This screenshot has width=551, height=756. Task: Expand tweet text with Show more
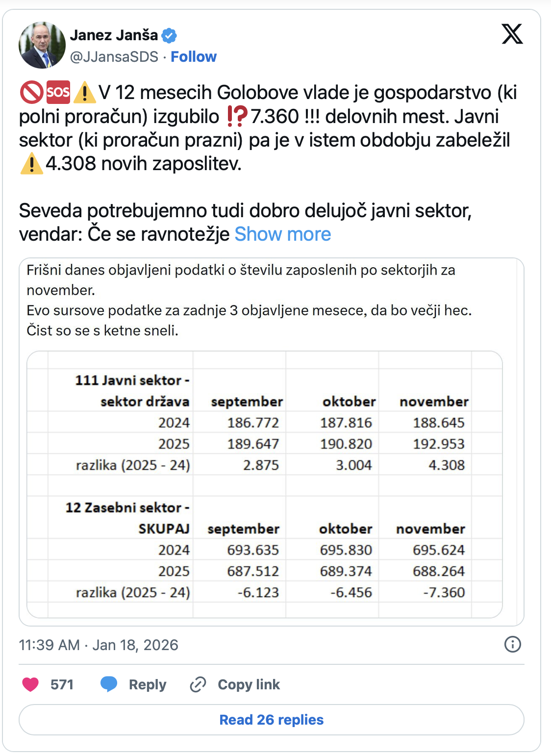pos(283,234)
